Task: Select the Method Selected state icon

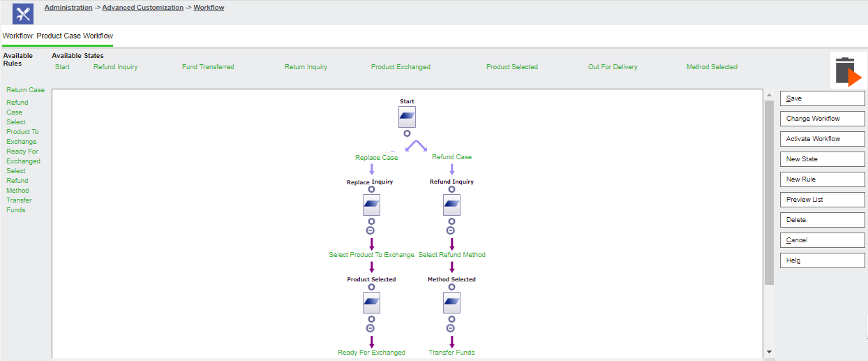Action: pyautogui.click(x=451, y=302)
